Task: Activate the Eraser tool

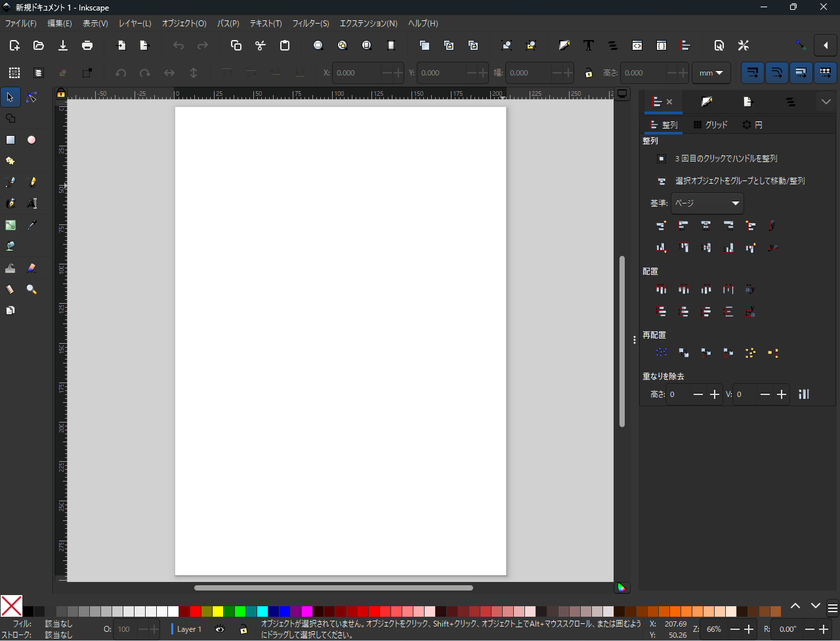Action: pos(31,268)
